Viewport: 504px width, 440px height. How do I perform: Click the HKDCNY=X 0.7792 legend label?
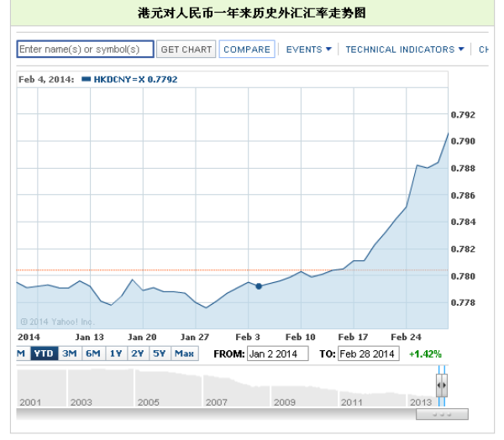[x=135, y=80]
